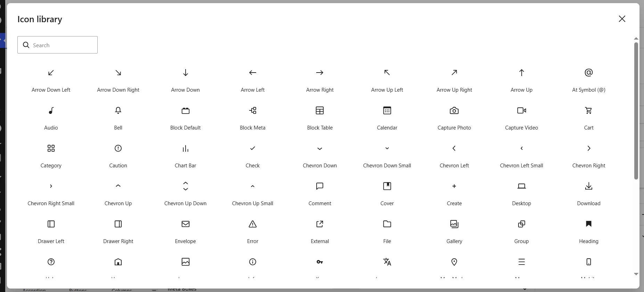
Task: Choose the key icon
Action: click(320, 262)
